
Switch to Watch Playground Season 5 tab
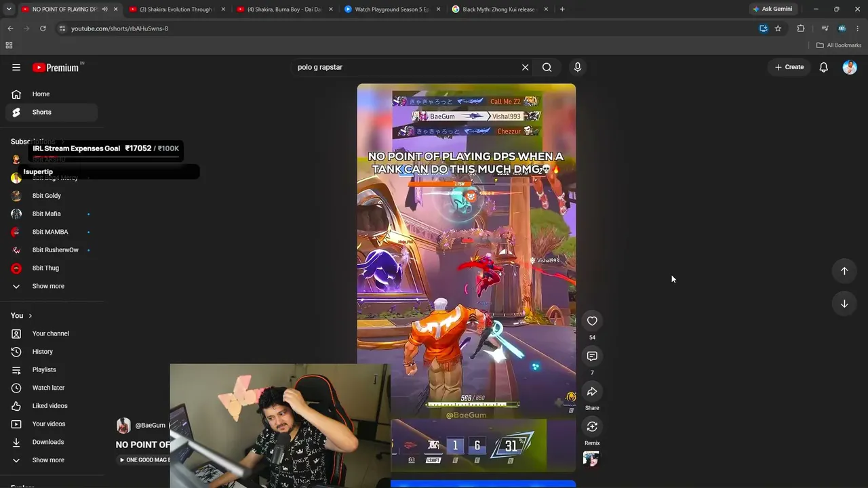[x=391, y=9]
